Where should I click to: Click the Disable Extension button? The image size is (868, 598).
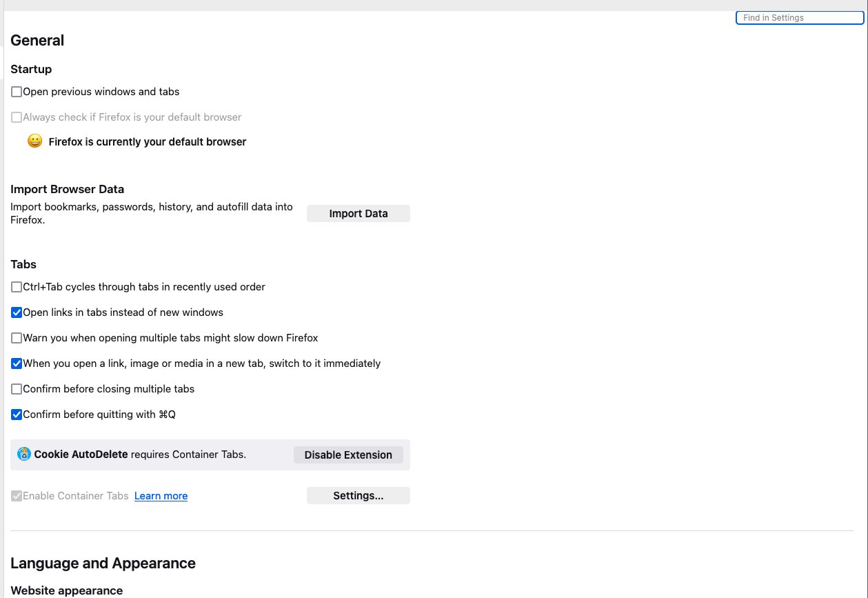(x=348, y=455)
